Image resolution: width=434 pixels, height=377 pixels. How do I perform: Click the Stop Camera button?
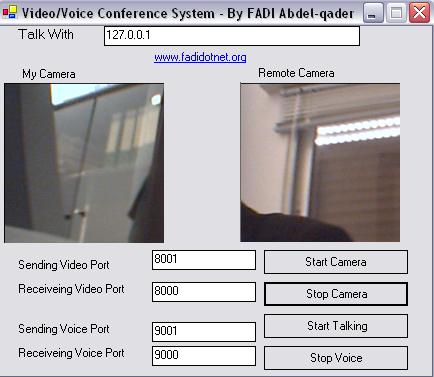coord(336,294)
